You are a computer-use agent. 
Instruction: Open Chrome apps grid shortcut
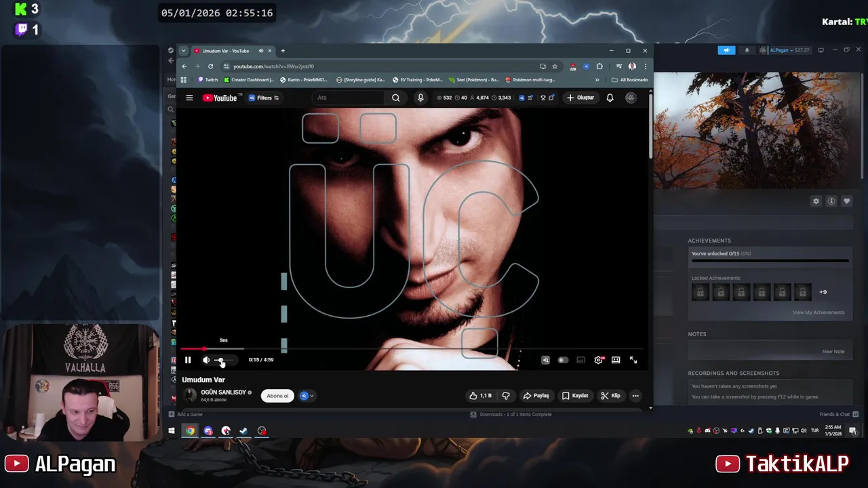(x=184, y=80)
